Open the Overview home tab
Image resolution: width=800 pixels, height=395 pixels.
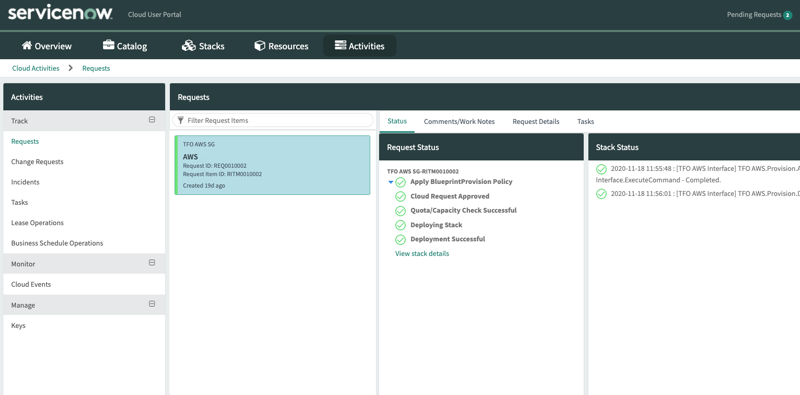coord(46,46)
